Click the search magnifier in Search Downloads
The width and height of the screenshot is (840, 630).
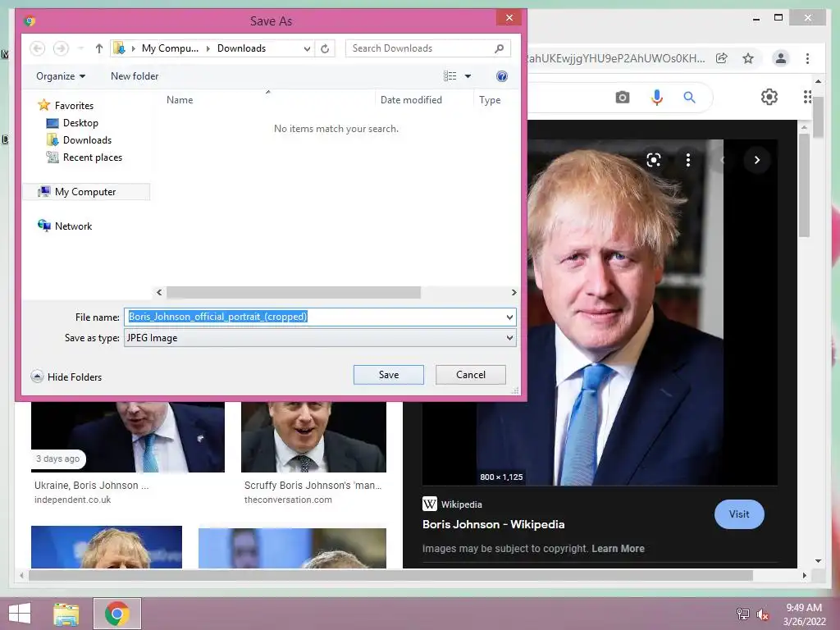pyautogui.click(x=500, y=48)
